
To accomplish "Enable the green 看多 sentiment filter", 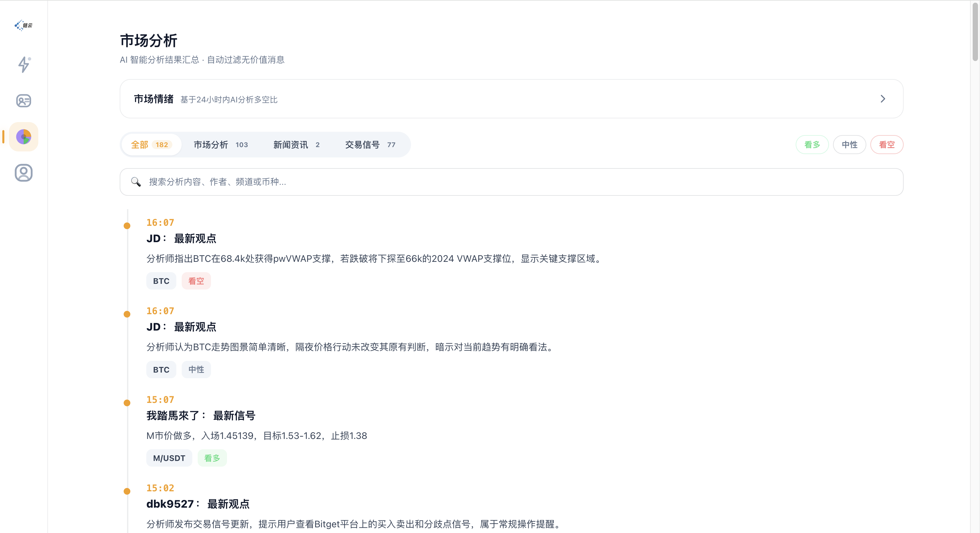I will (812, 145).
